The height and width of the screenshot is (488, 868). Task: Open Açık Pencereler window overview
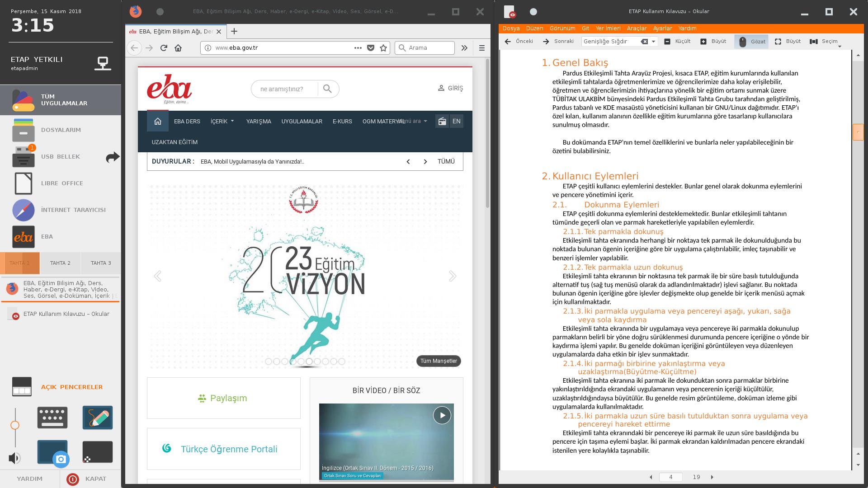[x=61, y=387]
